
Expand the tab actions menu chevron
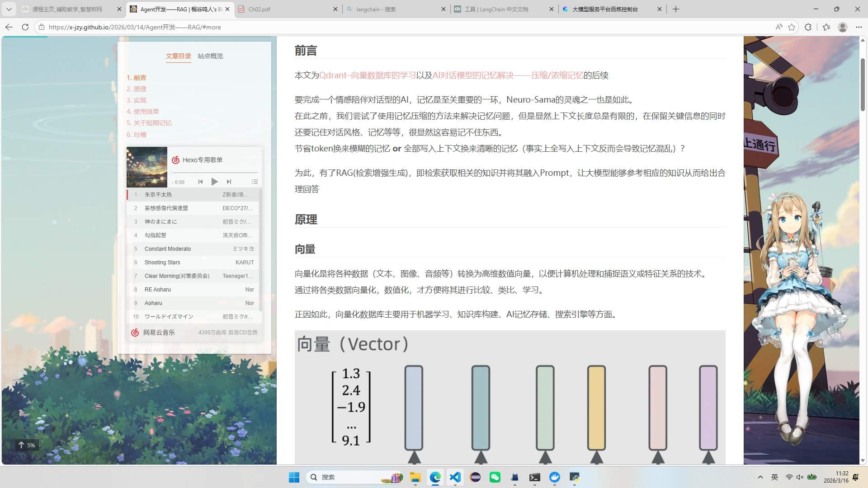coord(9,9)
